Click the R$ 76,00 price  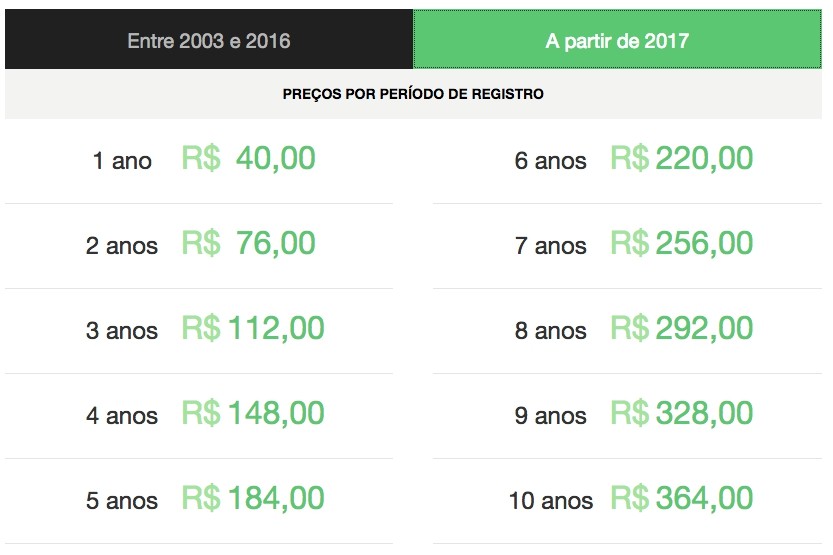pyautogui.click(x=249, y=243)
